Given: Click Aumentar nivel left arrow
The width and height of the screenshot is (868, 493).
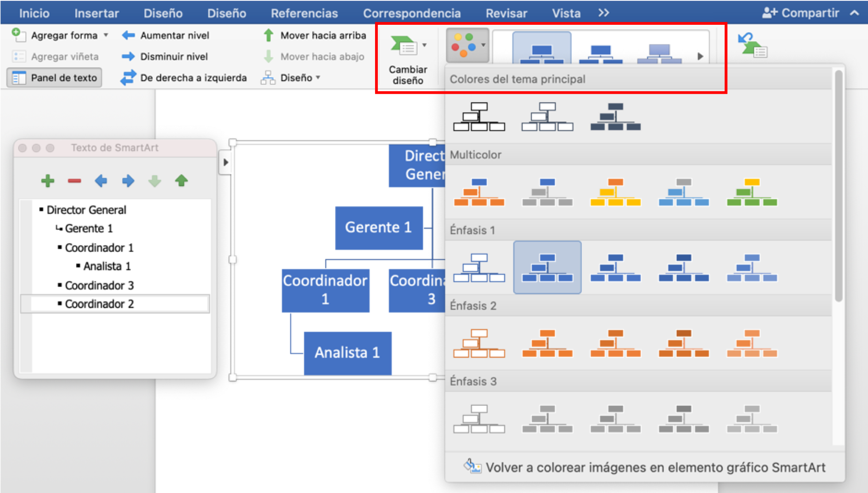Looking at the screenshot, I should (x=128, y=35).
